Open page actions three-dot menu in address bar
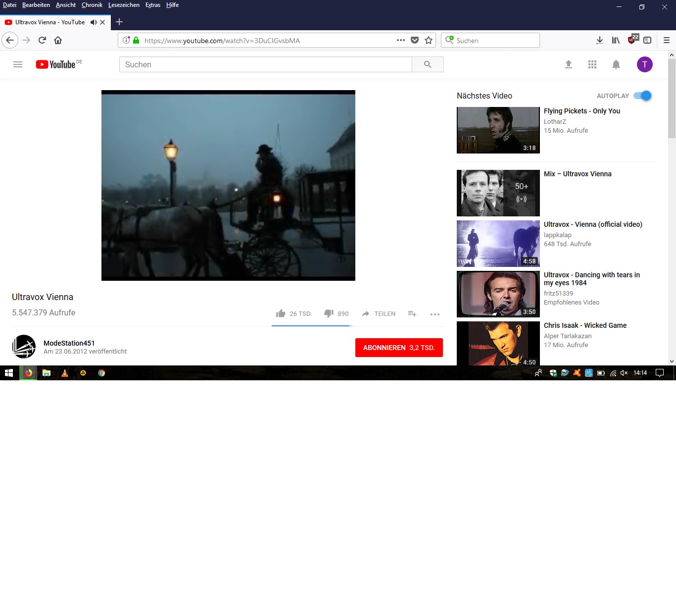This screenshot has height=616, width=676. pos(401,40)
